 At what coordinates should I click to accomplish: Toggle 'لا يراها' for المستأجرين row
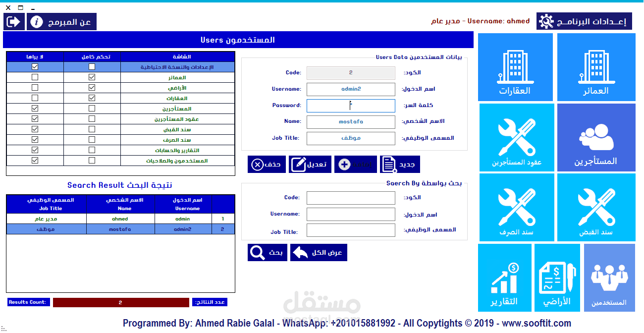pyautogui.click(x=35, y=109)
